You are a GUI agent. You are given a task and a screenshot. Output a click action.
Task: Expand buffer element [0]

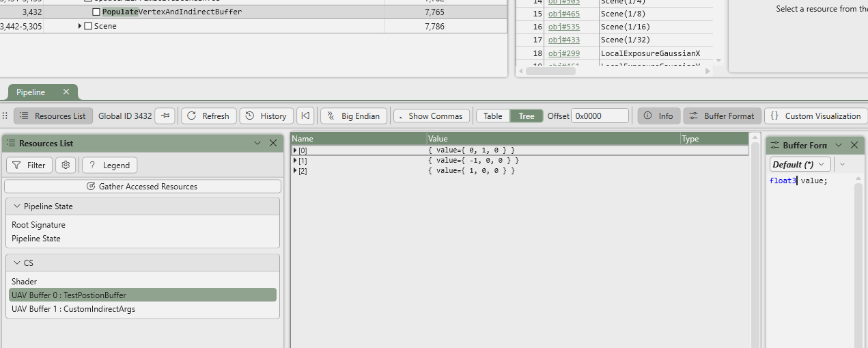tap(295, 150)
